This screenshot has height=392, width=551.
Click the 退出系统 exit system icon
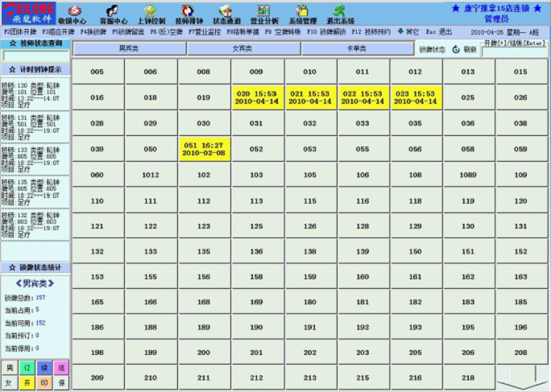pyautogui.click(x=339, y=14)
